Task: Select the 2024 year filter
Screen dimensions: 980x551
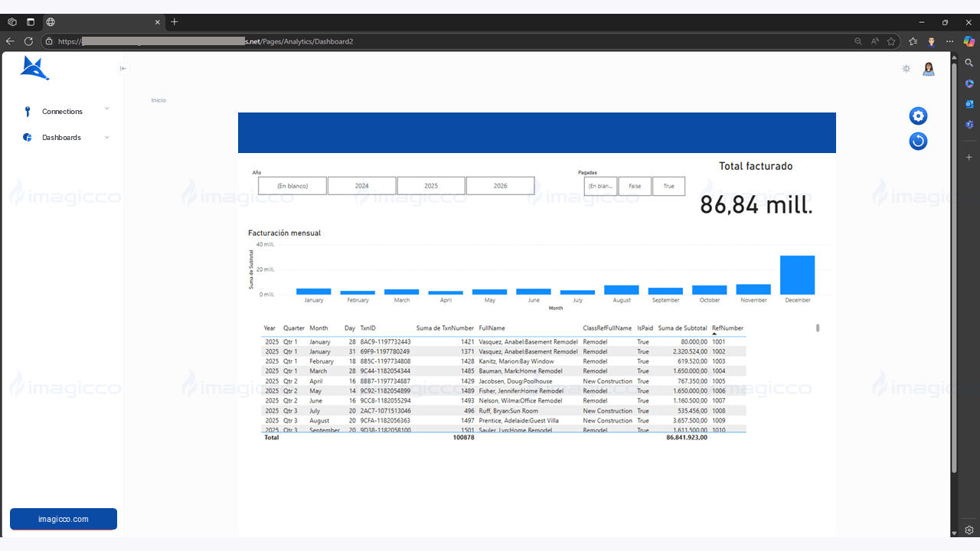Action: [x=361, y=186]
